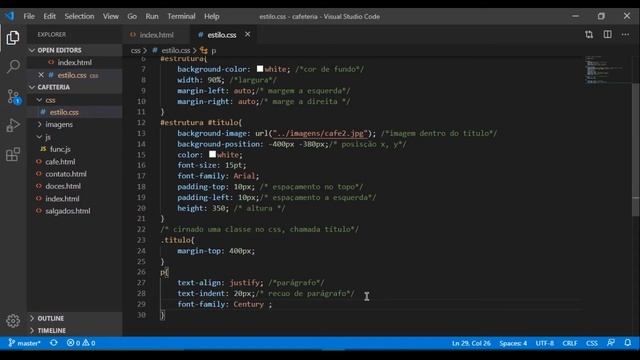Open notifications bell in status bar

[x=628, y=343]
